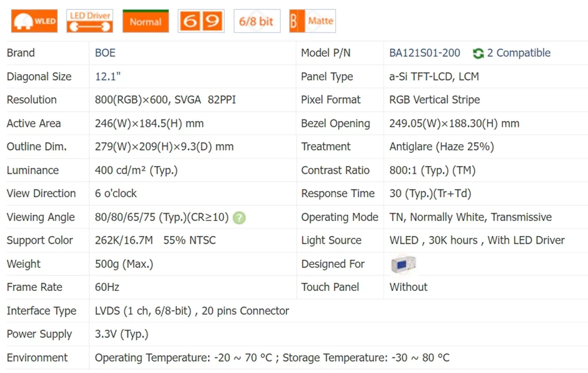588x373 pixels.
Task: Click the Brand row label
Action: point(21,53)
